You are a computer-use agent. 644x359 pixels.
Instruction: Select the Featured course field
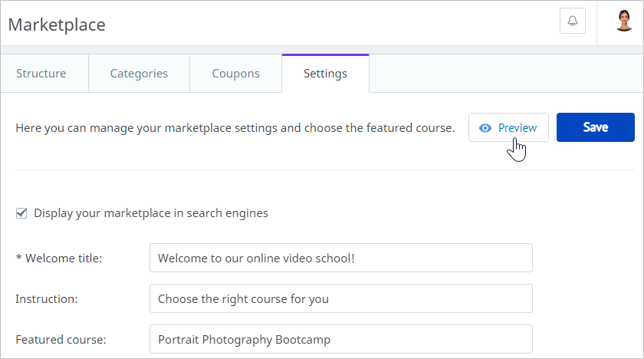(x=340, y=339)
